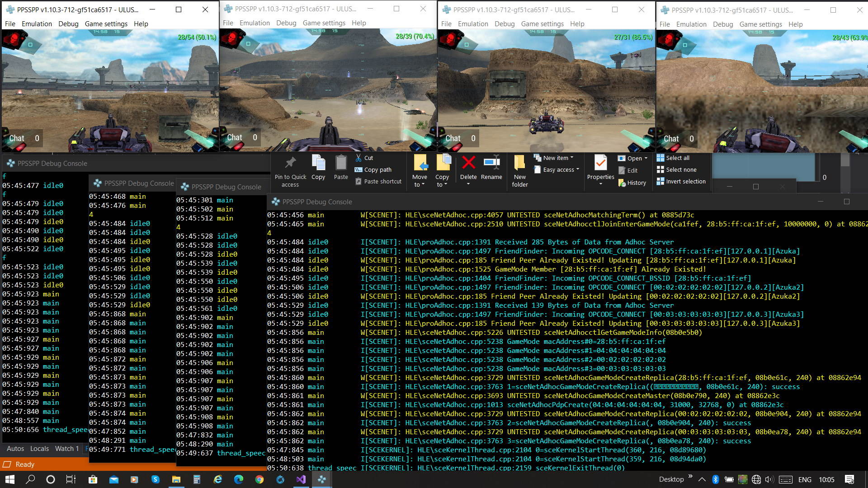Expand the Desktop toolbar chevron on the taskbar
This screenshot has width=868, height=488.
coord(690,476)
